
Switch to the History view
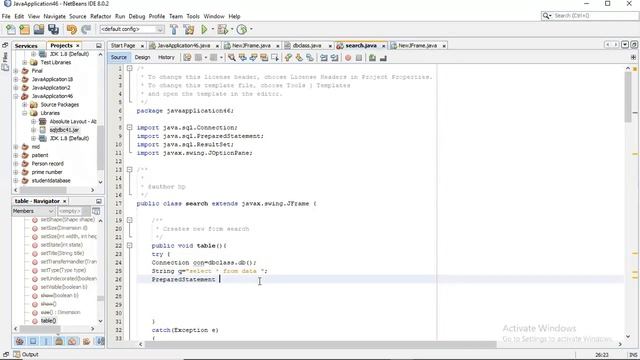166,58
